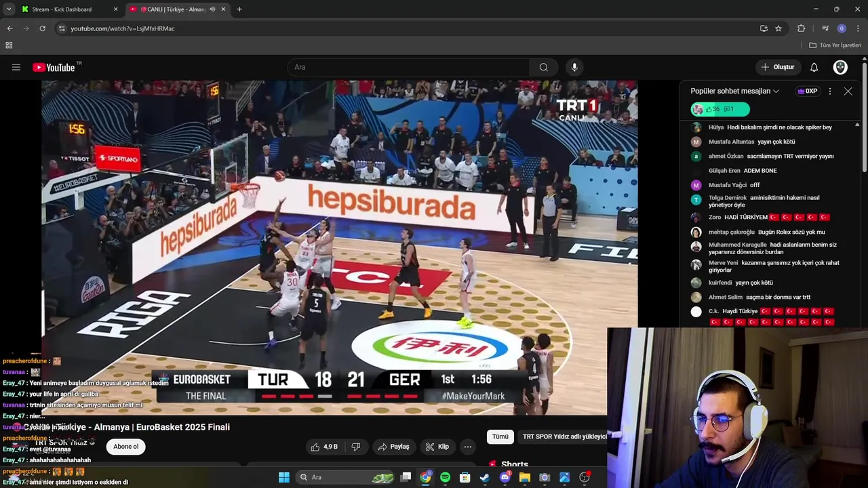Image resolution: width=868 pixels, height=488 pixels.
Task: Expand Popüler sohbet mesajları dropdown
Action: click(x=735, y=91)
